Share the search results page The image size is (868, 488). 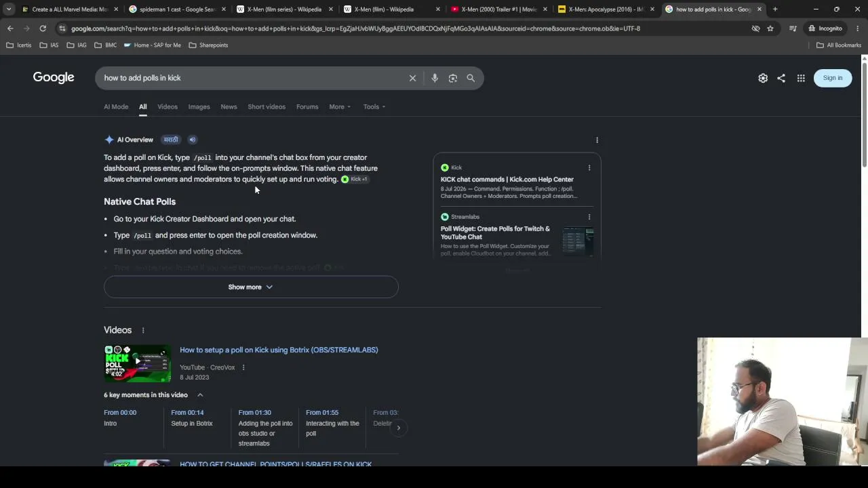point(781,78)
